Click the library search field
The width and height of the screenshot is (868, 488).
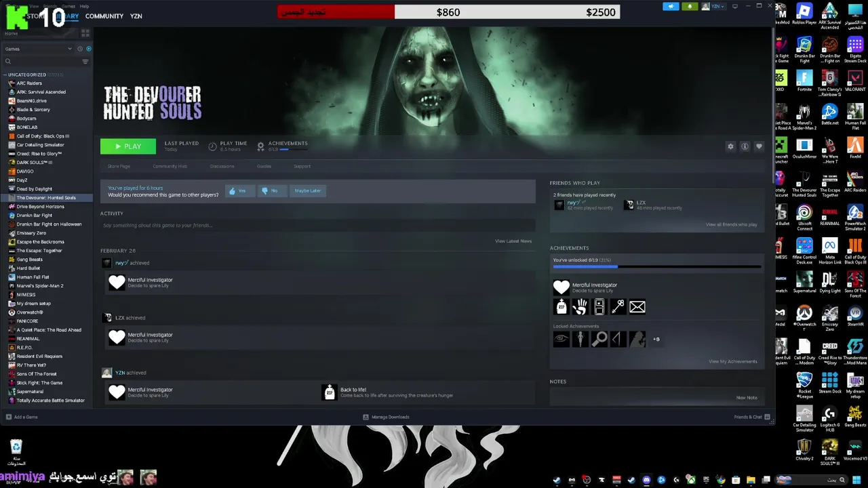41,62
